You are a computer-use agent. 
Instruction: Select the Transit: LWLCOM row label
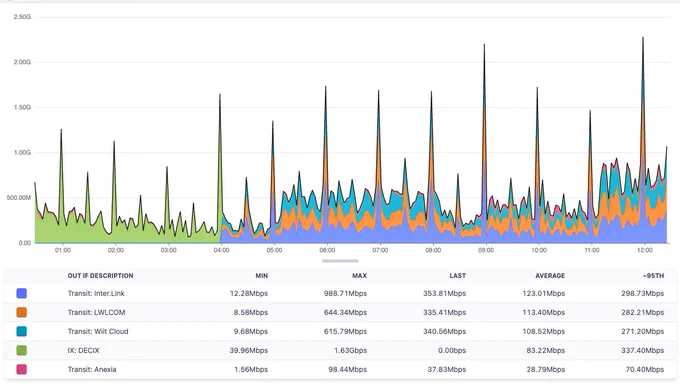coord(96,313)
